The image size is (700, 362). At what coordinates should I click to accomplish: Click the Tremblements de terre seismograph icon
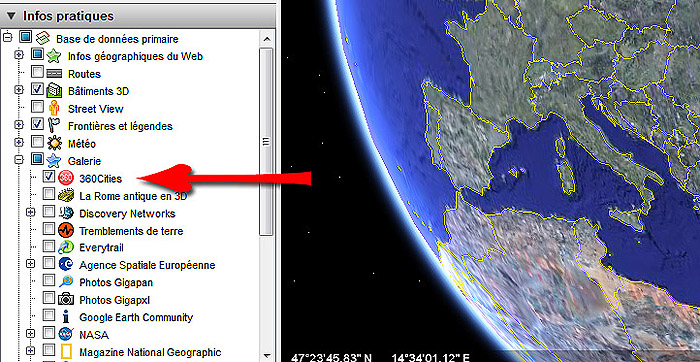pyautogui.click(x=66, y=230)
